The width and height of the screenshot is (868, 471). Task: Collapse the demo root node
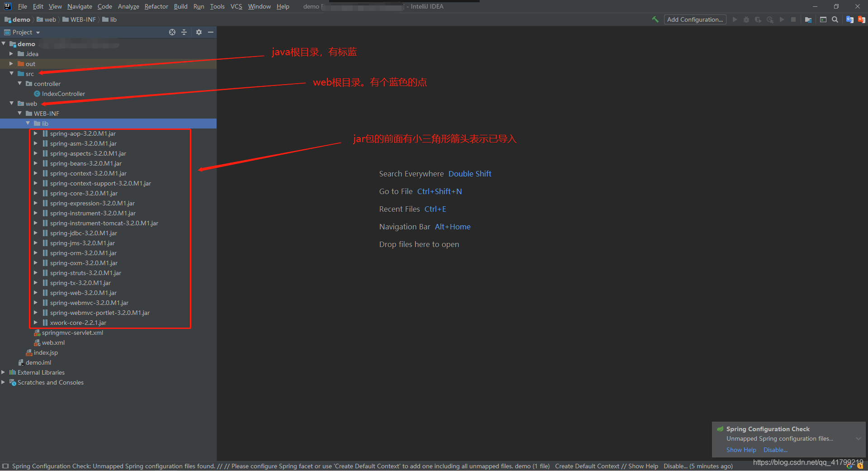point(4,44)
